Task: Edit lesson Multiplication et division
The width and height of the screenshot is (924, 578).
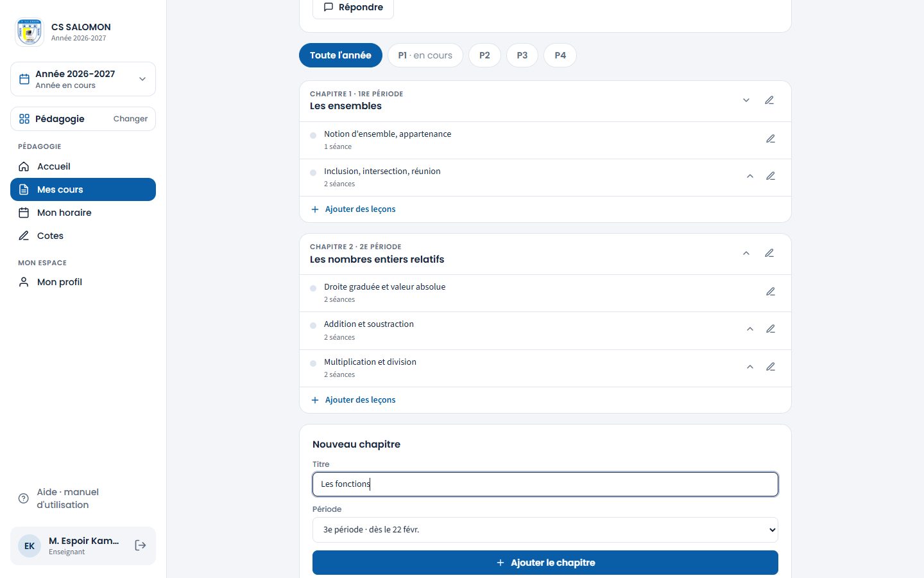Action: 771,367
